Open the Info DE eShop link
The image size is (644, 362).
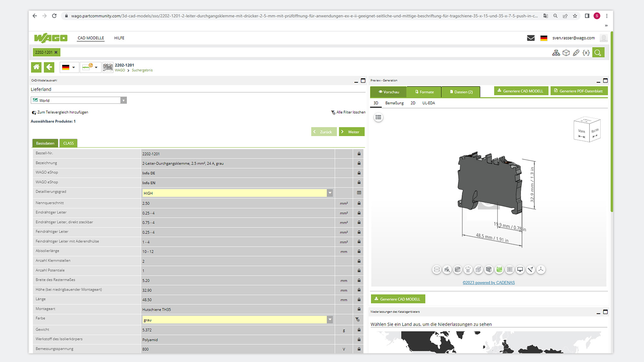[x=149, y=173]
